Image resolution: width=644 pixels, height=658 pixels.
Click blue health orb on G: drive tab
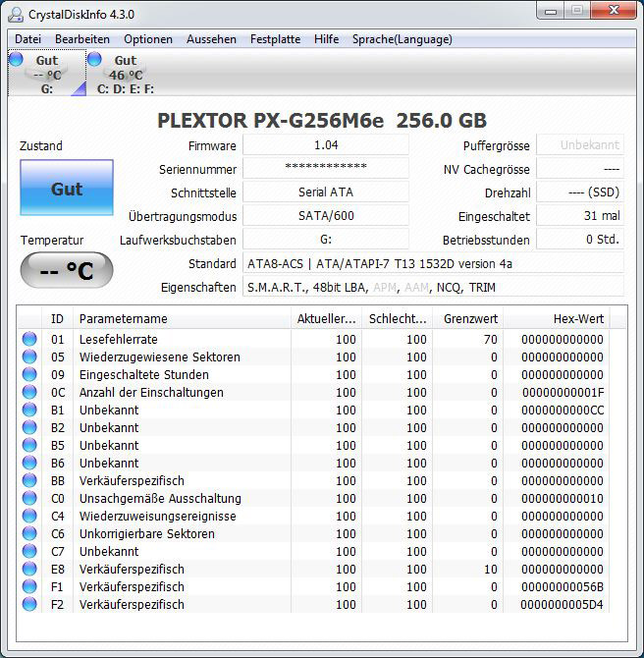[x=16, y=59]
